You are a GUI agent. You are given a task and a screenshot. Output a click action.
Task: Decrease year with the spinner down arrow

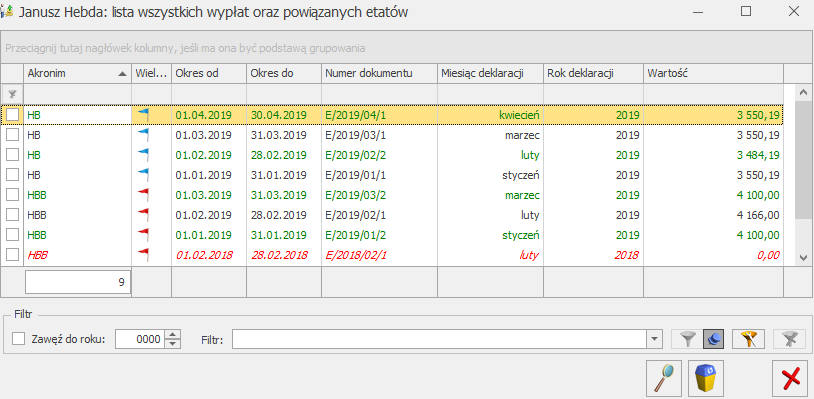[x=173, y=344]
